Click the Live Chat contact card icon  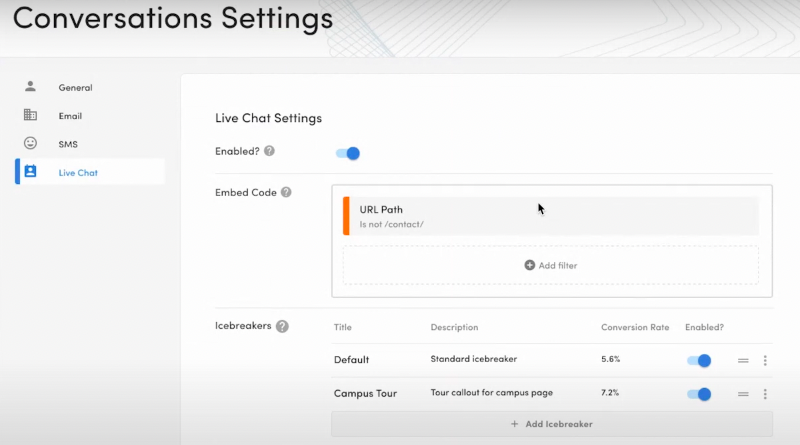[30, 172]
